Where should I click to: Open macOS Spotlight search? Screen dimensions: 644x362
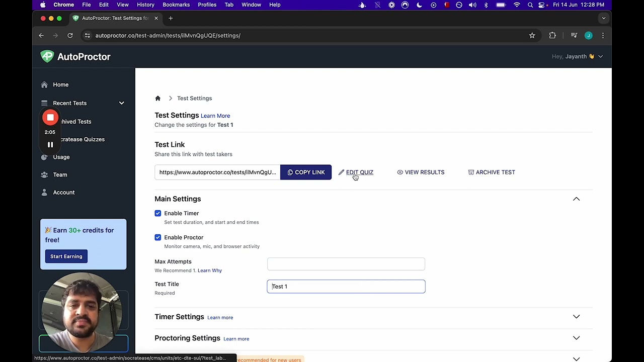530,5
